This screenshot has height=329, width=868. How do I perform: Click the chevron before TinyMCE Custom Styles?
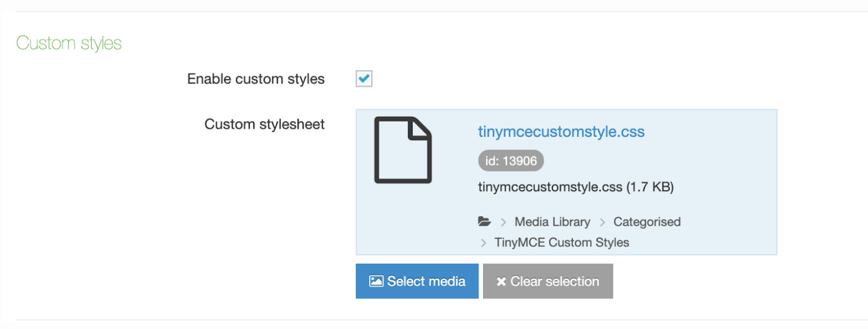[x=484, y=243]
